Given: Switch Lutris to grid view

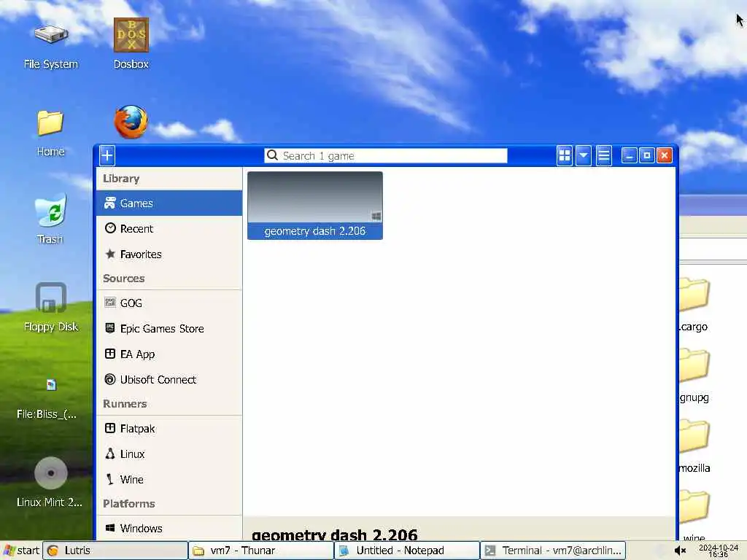Looking at the screenshot, I should click(x=565, y=155).
